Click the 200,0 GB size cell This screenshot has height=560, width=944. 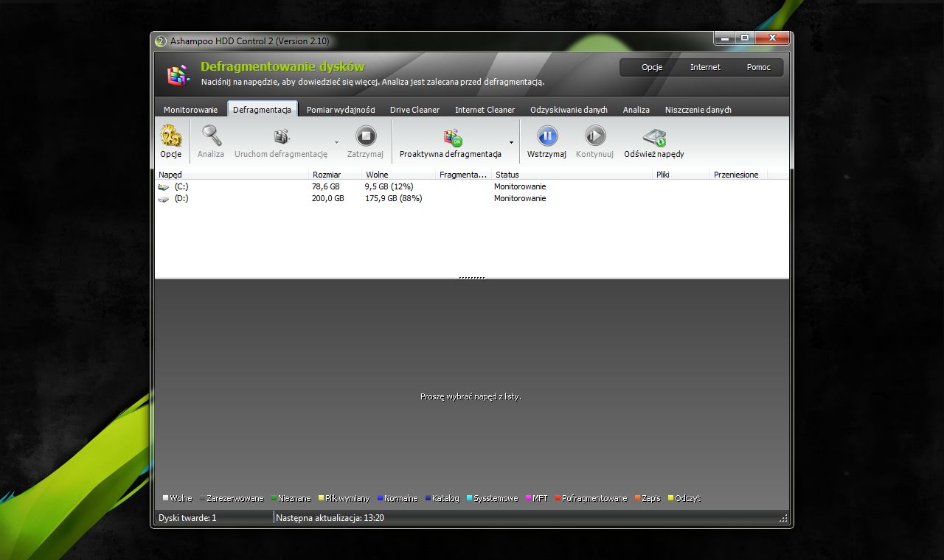(x=328, y=199)
